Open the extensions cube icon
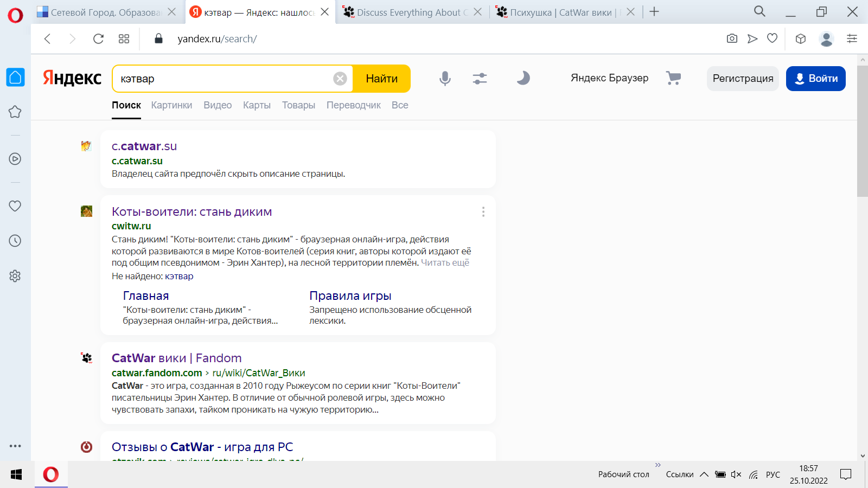The width and height of the screenshot is (868, 488). point(801,38)
